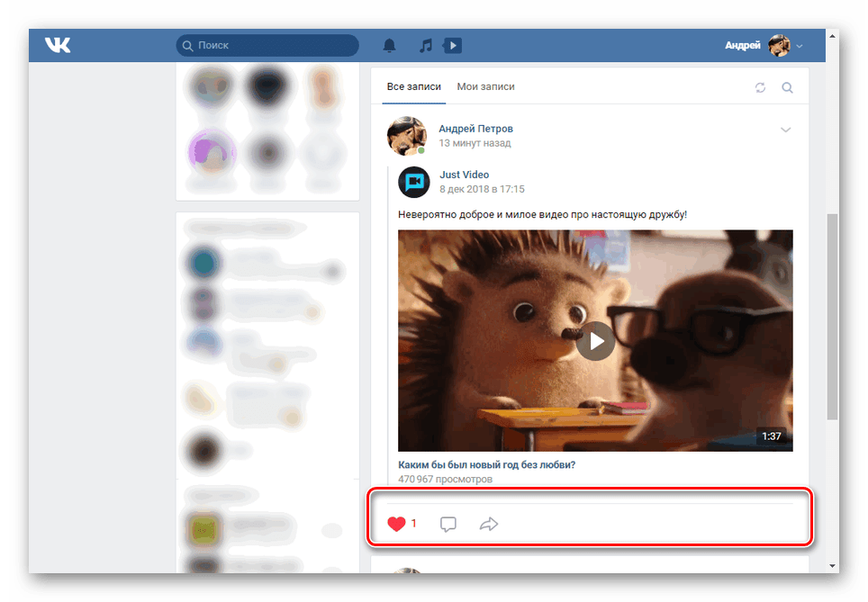Share the post with the arrow icon
The width and height of the screenshot is (868, 602).
click(x=488, y=524)
